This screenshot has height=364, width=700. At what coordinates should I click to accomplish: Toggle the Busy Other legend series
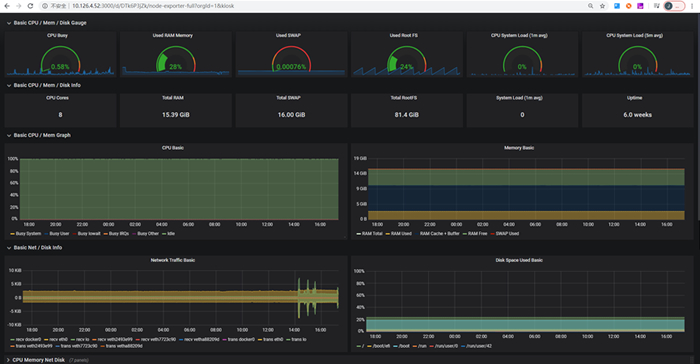[x=148, y=234]
